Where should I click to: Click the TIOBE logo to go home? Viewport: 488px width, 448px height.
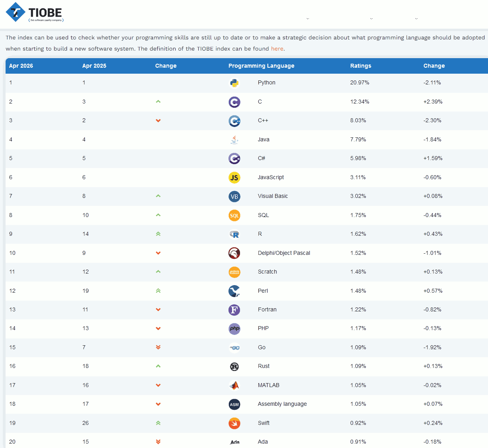(35, 12)
